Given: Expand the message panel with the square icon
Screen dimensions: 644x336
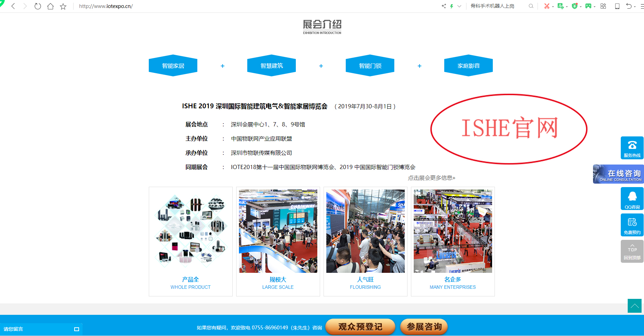Looking at the screenshot, I should pyautogui.click(x=77, y=329).
